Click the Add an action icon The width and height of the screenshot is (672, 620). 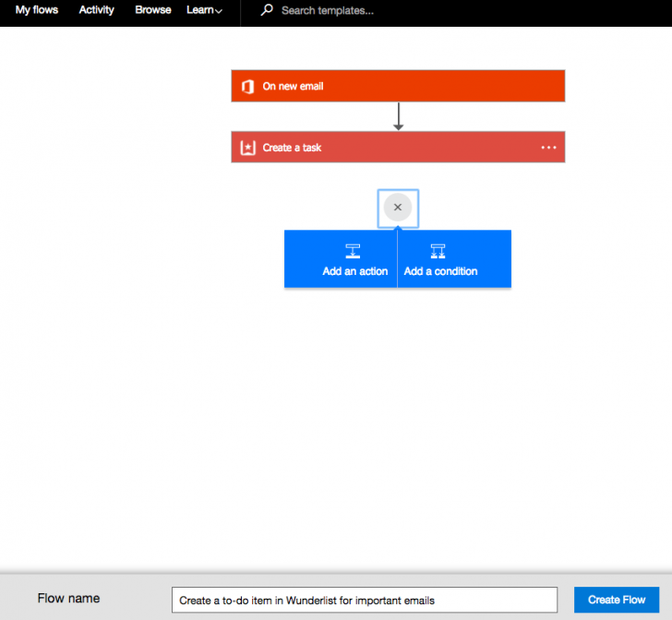(x=353, y=251)
